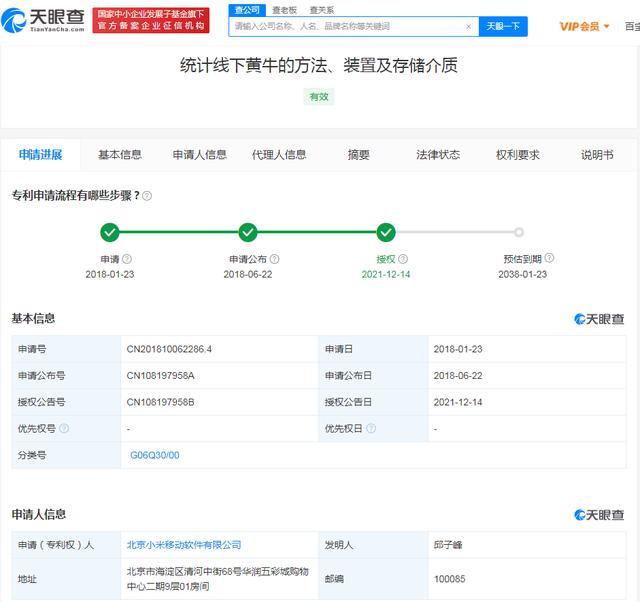Select the 查老板 search category

tap(283, 9)
